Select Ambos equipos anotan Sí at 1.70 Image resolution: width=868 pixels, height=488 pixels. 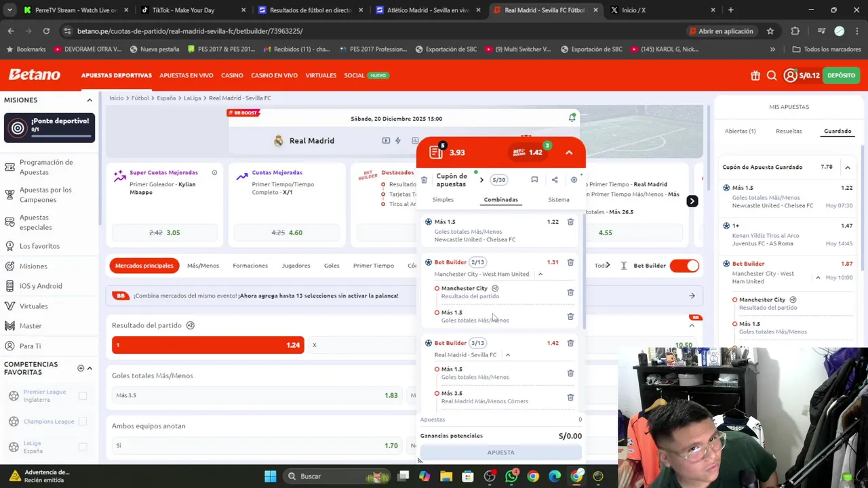pos(257,445)
